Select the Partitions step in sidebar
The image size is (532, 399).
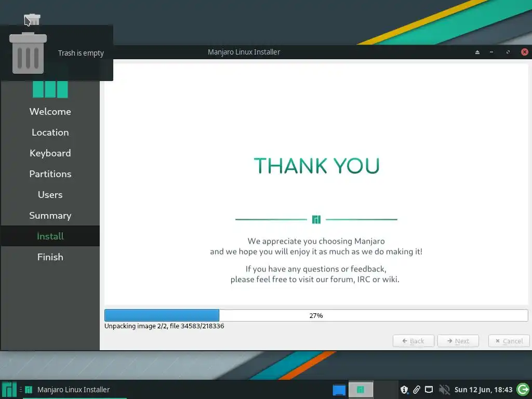pos(50,174)
